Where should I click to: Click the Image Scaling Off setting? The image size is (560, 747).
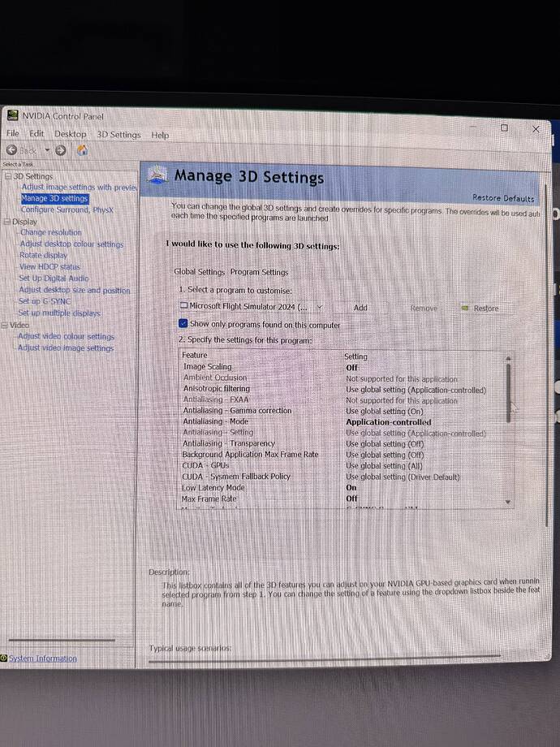[x=351, y=368]
